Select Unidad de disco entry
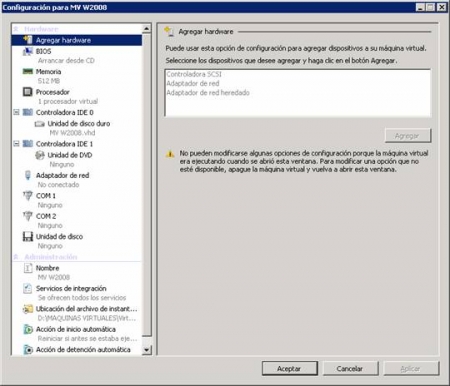 pyautogui.click(x=59, y=236)
